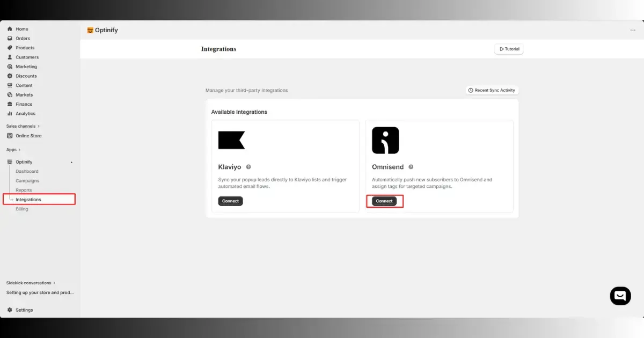Connect the Omnisend integration
644x338 pixels.
click(384, 201)
